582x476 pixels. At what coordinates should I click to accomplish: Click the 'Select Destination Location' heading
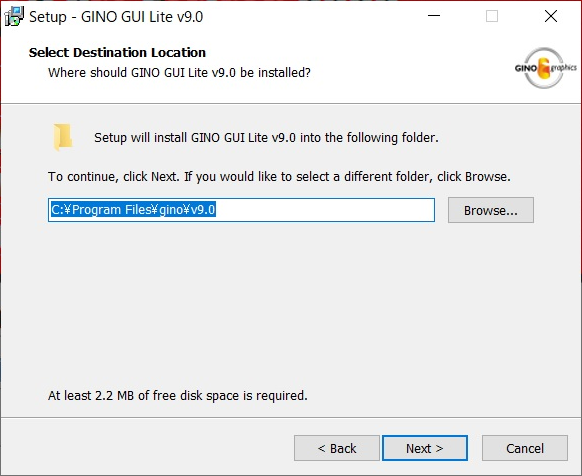click(x=117, y=52)
